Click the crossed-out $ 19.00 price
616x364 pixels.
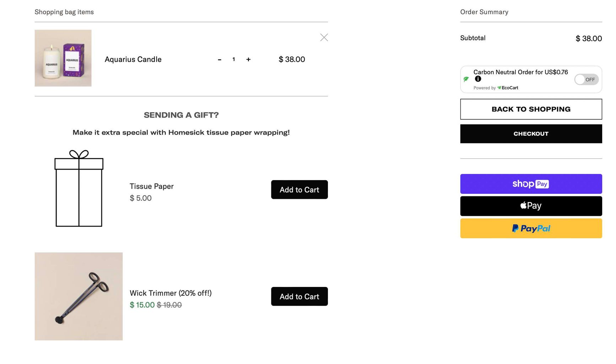point(169,305)
